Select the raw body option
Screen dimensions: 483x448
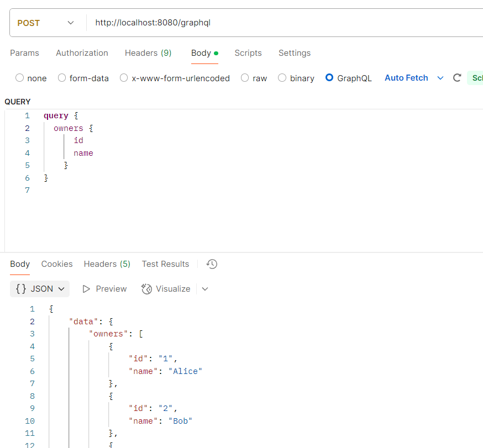245,78
